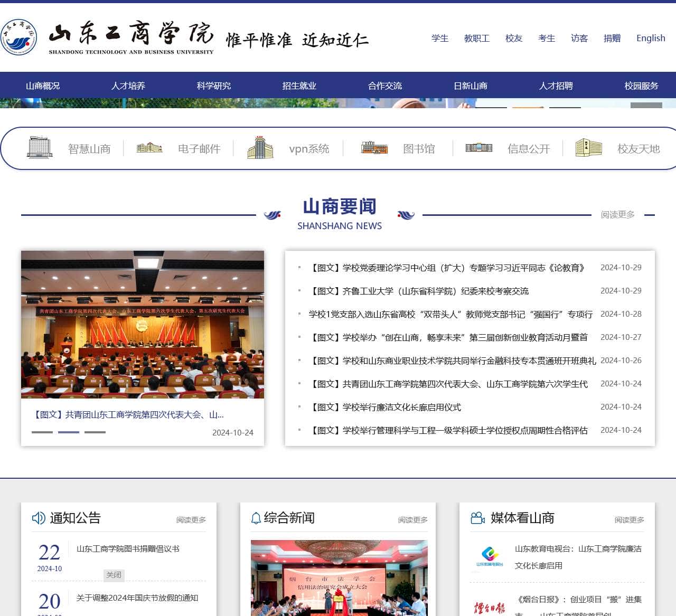The height and width of the screenshot is (616, 676).
Task: Click the 关闭 button under the notice
Action: 114,575
